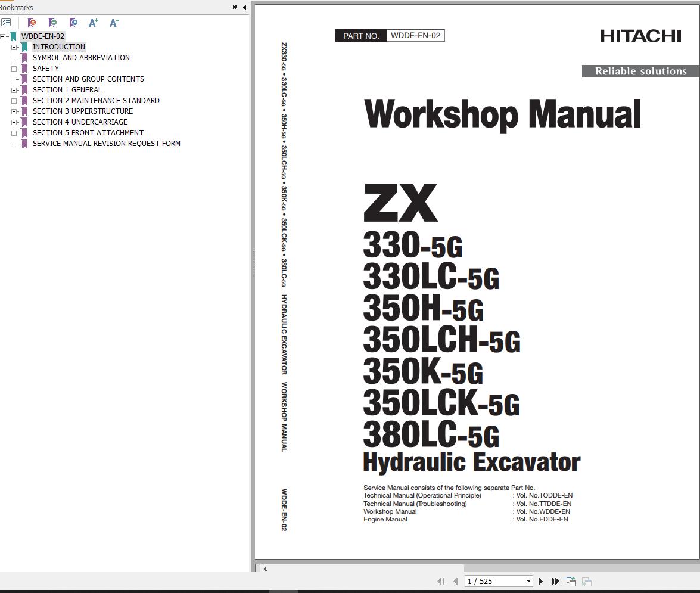
Task: Expand SECTION 3 UPPERSTRUCTURE node
Action: click(14, 111)
